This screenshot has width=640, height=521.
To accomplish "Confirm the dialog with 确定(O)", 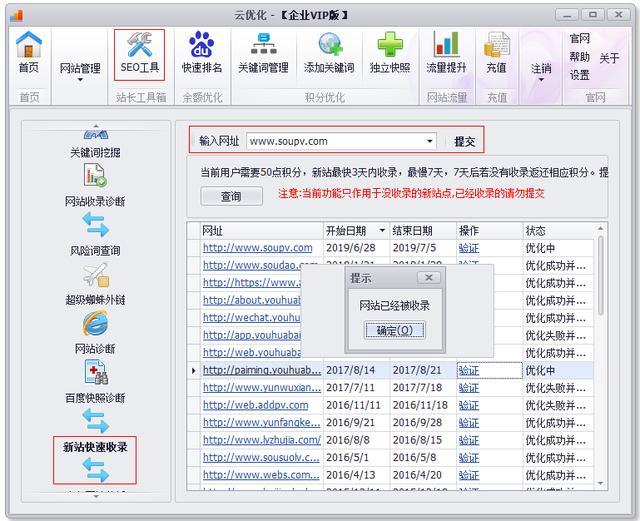I will (x=394, y=330).
